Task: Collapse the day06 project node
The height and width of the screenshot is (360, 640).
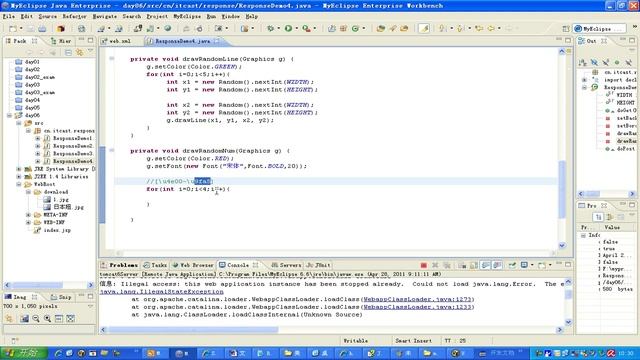Action: point(9,116)
